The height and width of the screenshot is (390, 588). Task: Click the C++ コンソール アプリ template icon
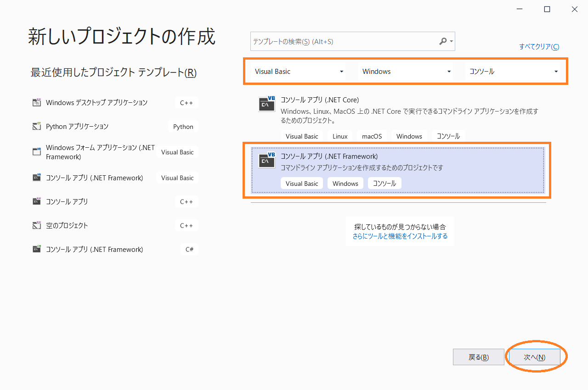point(37,201)
